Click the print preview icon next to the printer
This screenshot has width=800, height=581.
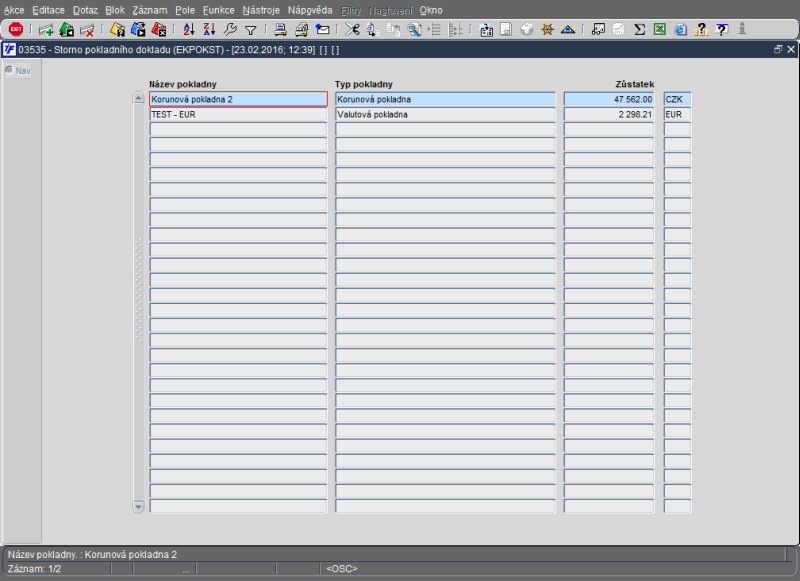coord(302,30)
